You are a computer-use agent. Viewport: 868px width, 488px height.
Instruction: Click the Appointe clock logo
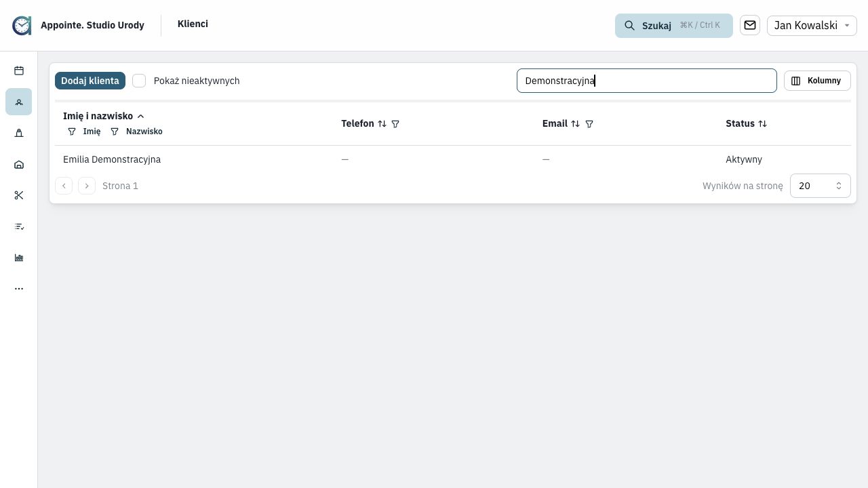click(x=22, y=26)
